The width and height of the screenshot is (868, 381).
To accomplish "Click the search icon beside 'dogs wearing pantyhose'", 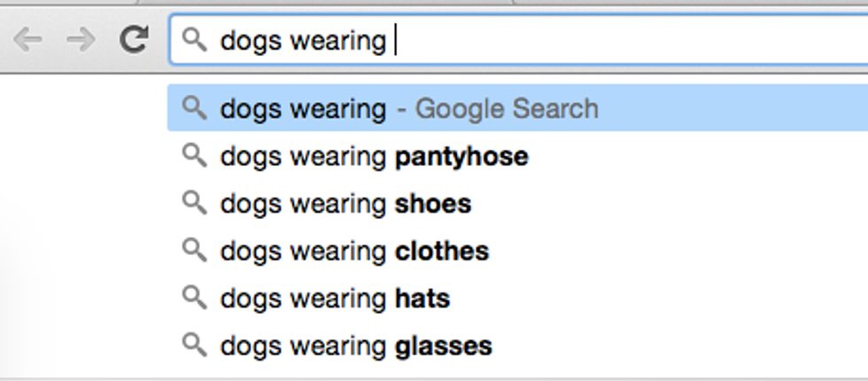I will tap(194, 156).
